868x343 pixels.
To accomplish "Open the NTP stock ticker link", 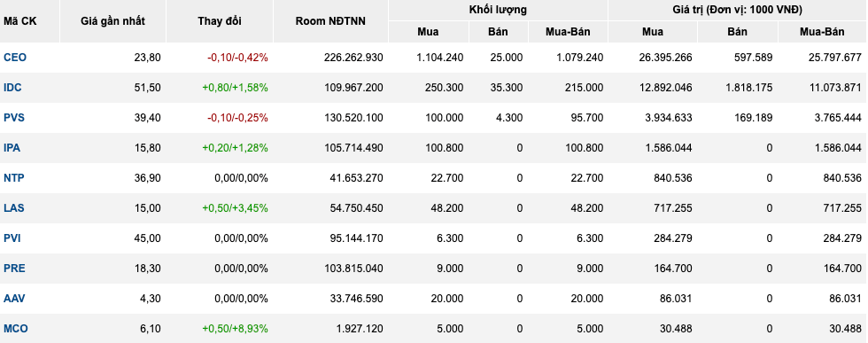I will coord(14,178).
